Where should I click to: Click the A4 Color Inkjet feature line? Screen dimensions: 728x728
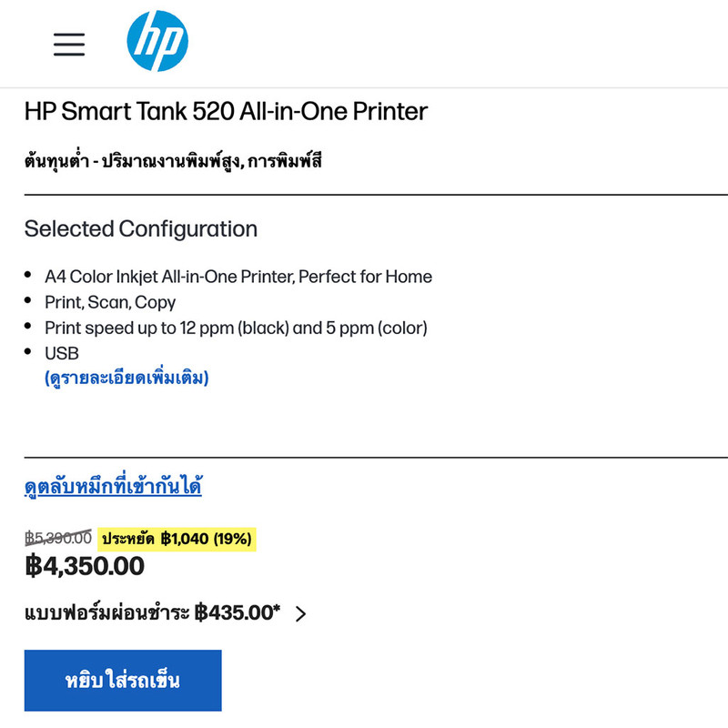[238, 277]
